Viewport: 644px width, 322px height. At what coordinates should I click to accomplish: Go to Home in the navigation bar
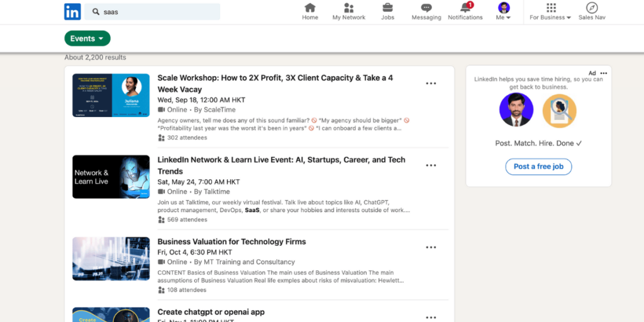[310, 11]
